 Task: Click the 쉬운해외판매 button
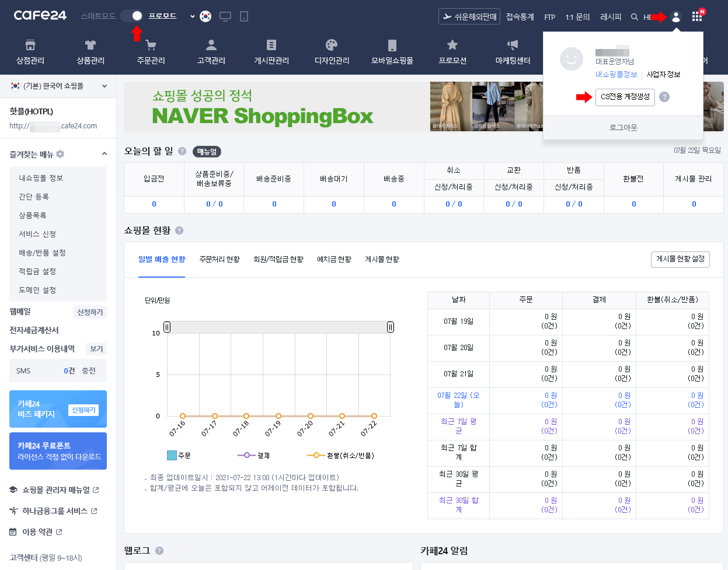click(469, 17)
